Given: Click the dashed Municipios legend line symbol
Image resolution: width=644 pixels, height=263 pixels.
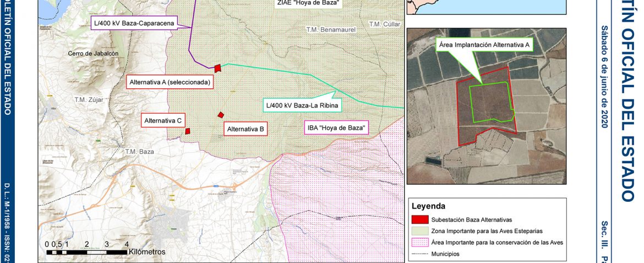Looking at the screenshot, I should [419, 254].
